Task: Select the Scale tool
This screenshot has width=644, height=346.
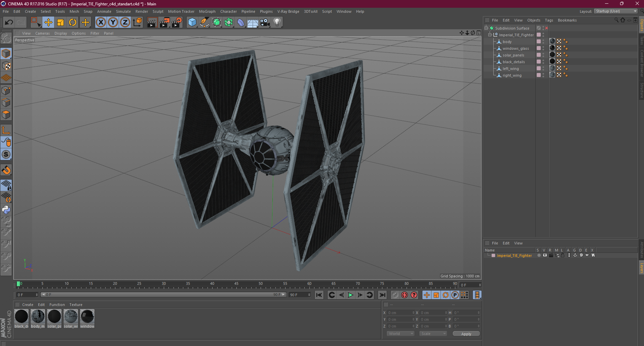Action: point(61,23)
